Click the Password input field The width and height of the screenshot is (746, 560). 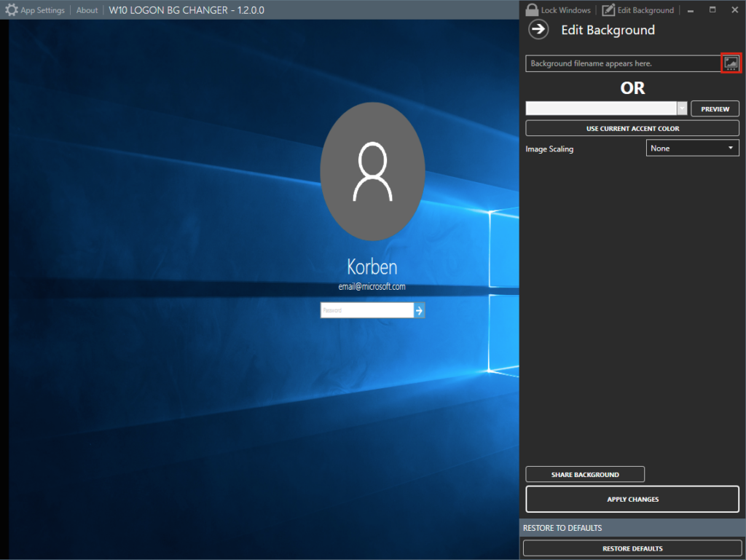point(367,310)
